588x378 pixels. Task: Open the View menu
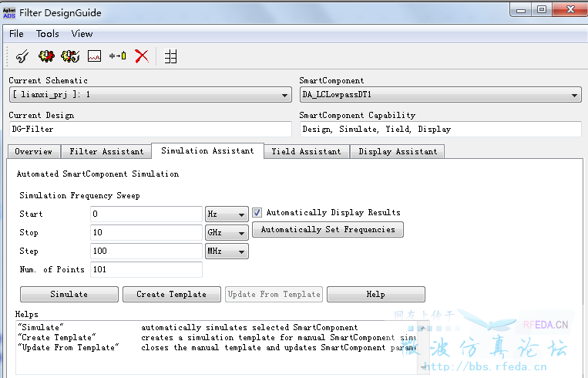point(82,34)
